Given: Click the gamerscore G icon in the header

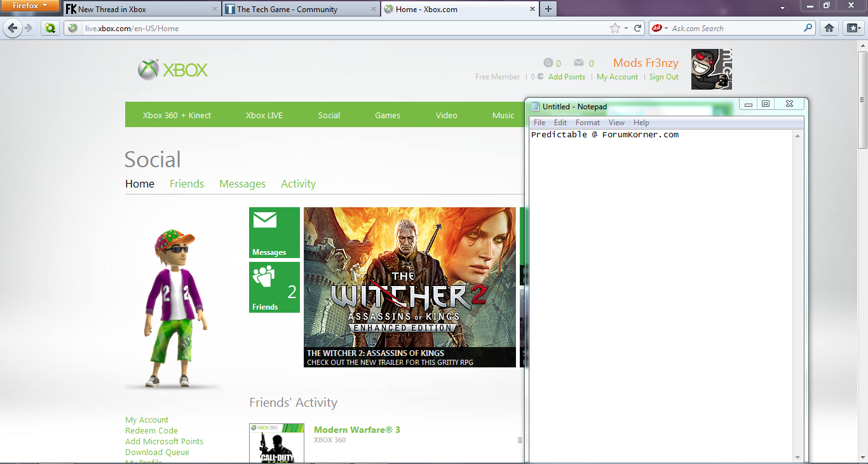Looking at the screenshot, I should [548, 63].
